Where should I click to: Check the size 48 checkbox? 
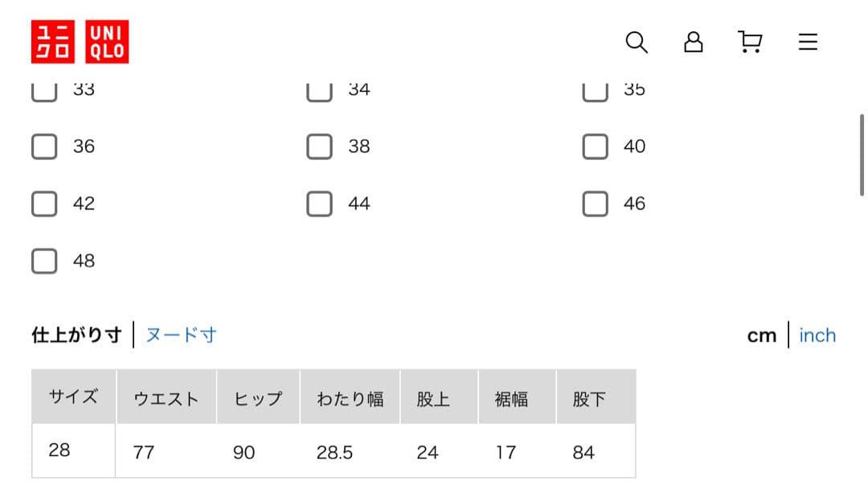pos(44,261)
